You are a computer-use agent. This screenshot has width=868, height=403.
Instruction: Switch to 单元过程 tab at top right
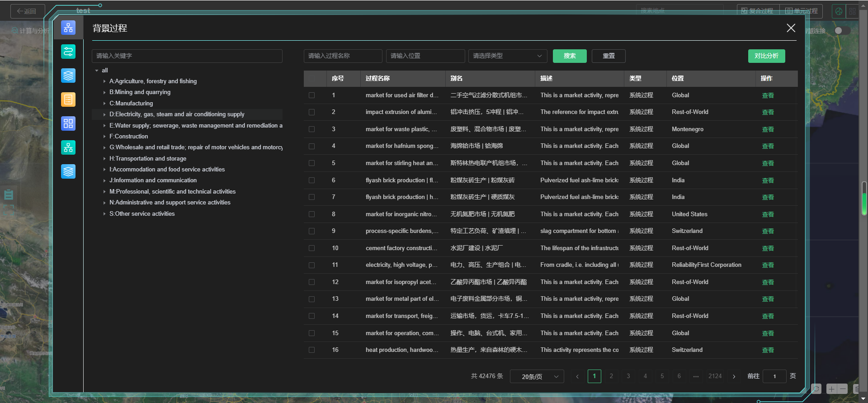tap(801, 11)
